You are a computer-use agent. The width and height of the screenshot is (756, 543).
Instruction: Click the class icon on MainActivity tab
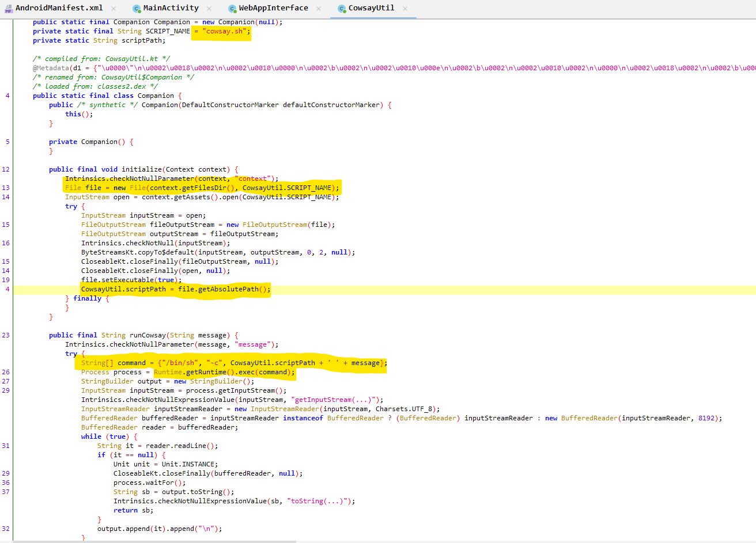[x=137, y=9]
